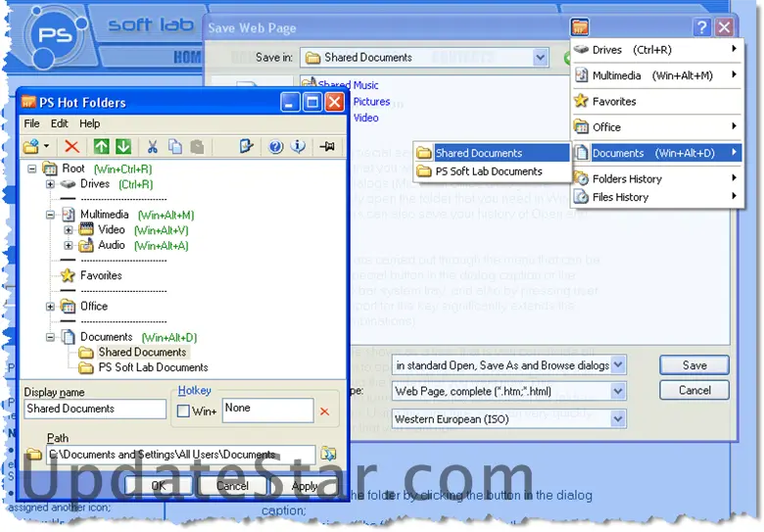Screen dimensions: 764x532
Task: Click the Options notepad icon in toolbar
Action: [x=247, y=146]
